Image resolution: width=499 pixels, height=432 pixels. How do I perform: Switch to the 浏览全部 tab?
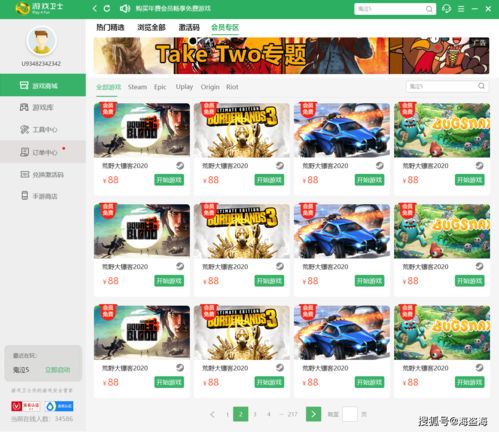pyautogui.click(x=151, y=27)
